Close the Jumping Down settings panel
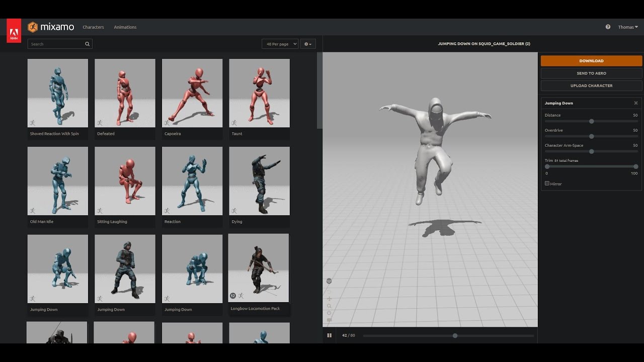 636,103
